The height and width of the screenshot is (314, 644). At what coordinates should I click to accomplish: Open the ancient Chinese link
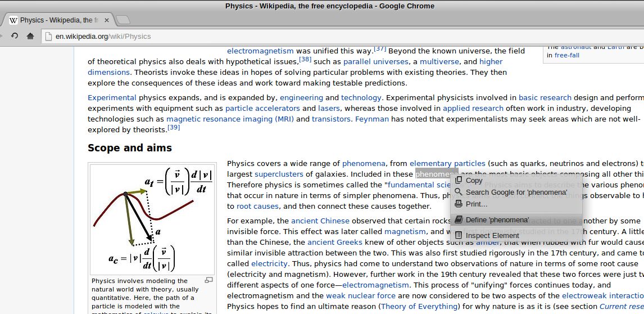click(x=320, y=221)
